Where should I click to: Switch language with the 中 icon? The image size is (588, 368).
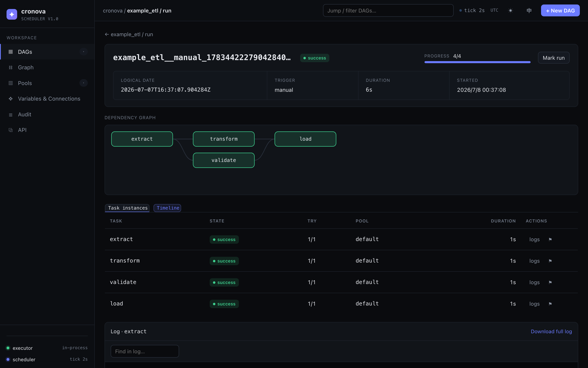529,10
